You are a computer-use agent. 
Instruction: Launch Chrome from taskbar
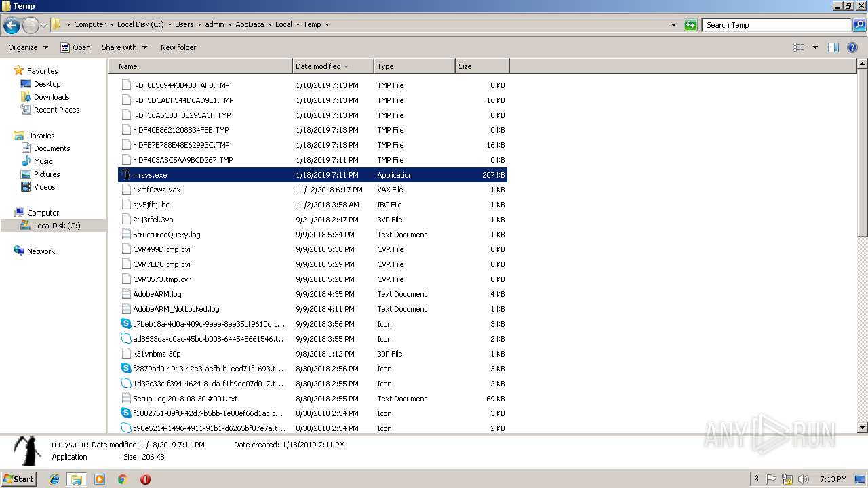(122, 479)
